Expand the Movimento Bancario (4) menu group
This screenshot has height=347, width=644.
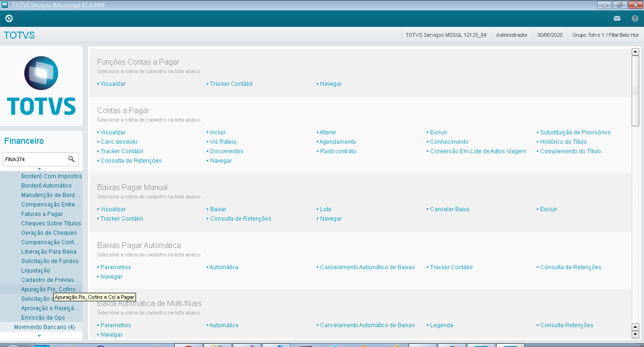coord(44,327)
